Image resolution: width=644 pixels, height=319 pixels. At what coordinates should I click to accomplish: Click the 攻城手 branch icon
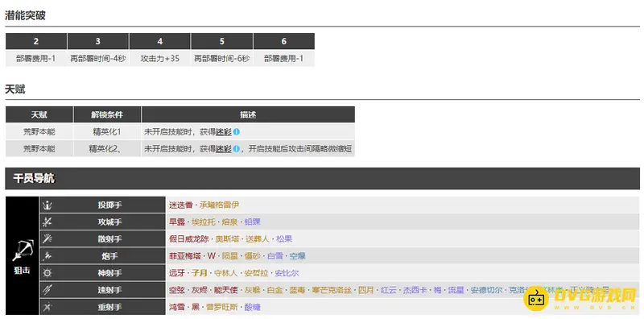click(x=47, y=222)
